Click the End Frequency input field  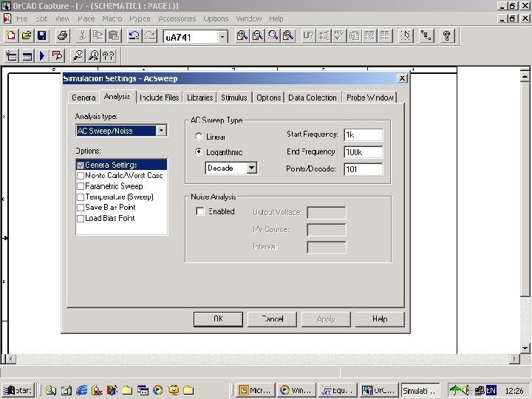(364, 152)
